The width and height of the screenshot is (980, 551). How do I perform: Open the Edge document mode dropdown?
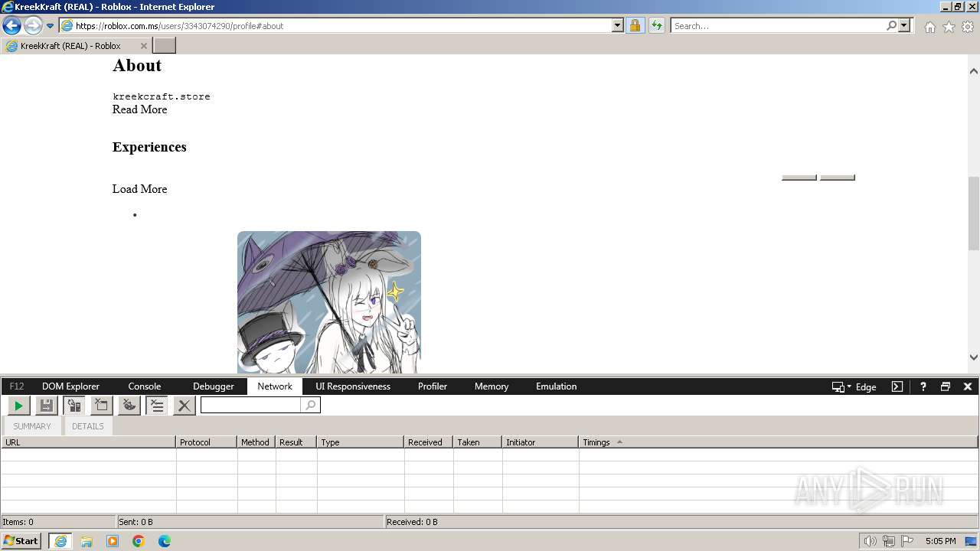point(854,386)
